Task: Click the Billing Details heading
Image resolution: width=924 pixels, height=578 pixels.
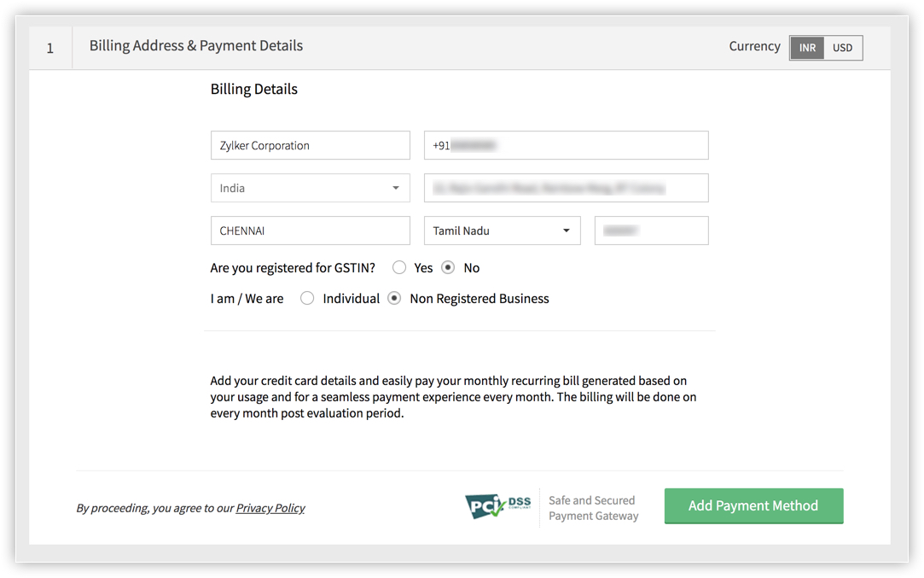Action: (254, 89)
